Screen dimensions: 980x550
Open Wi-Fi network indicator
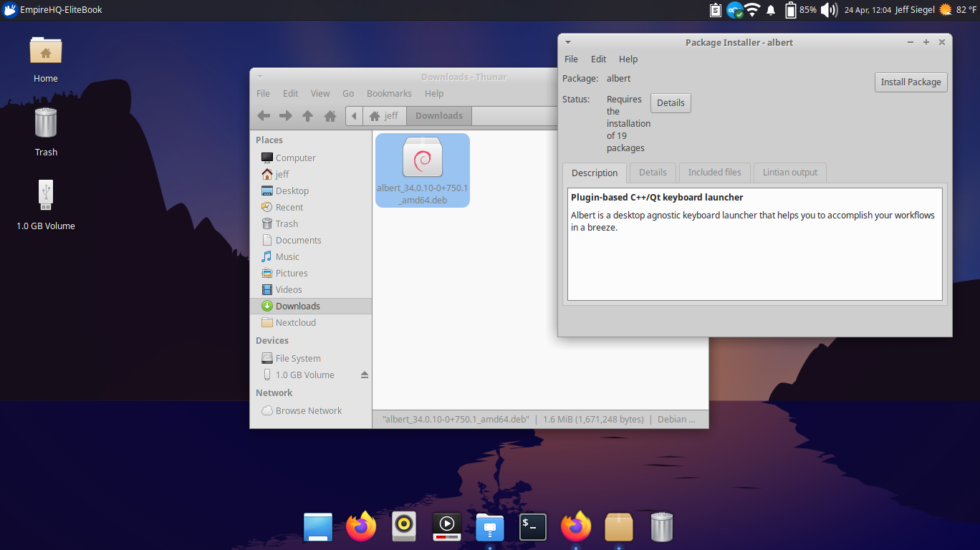coord(752,10)
